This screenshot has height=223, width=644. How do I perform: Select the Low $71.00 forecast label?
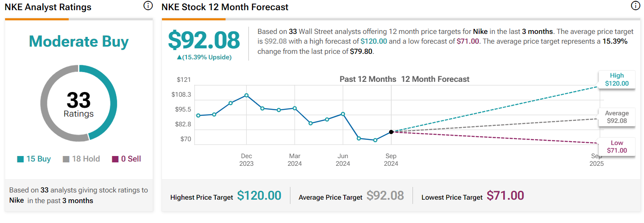[616, 147]
